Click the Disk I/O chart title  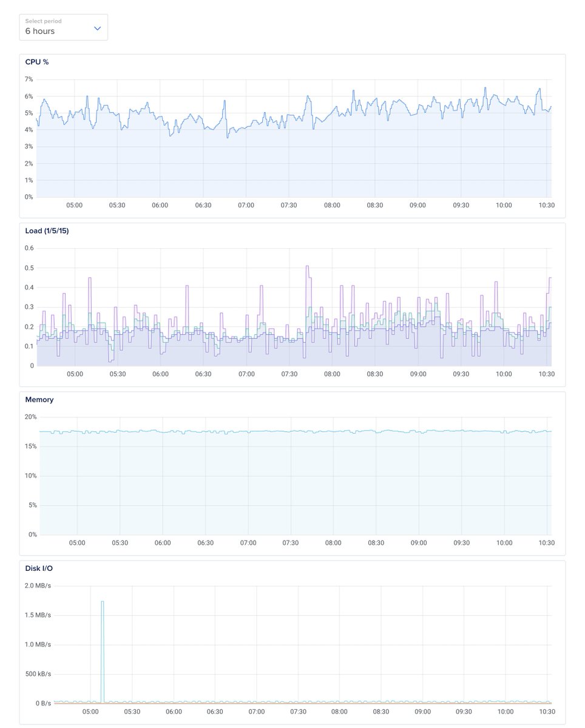pyautogui.click(x=39, y=568)
